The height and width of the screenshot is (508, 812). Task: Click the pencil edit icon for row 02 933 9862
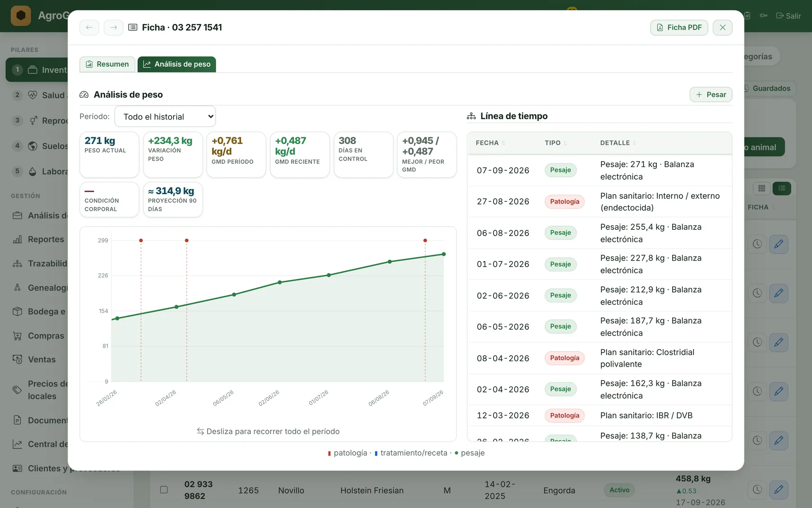click(779, 489)
